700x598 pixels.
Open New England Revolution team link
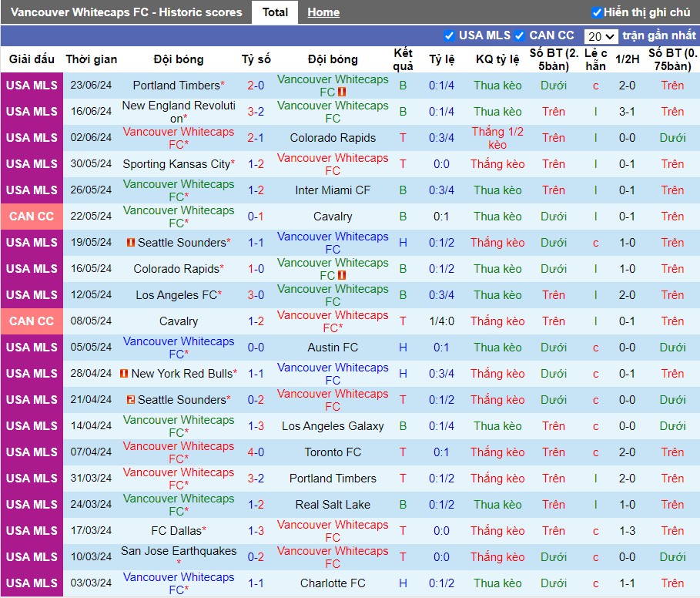click(179, 112)
